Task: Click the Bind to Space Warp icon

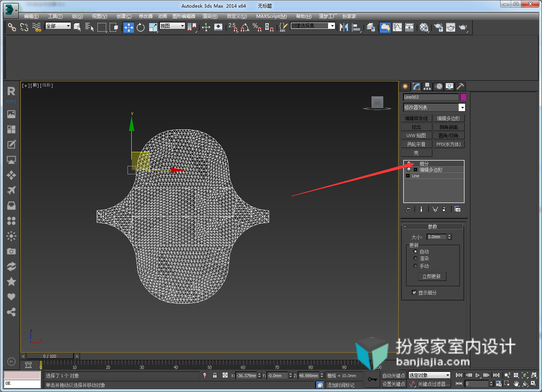Action: (37, 27)
